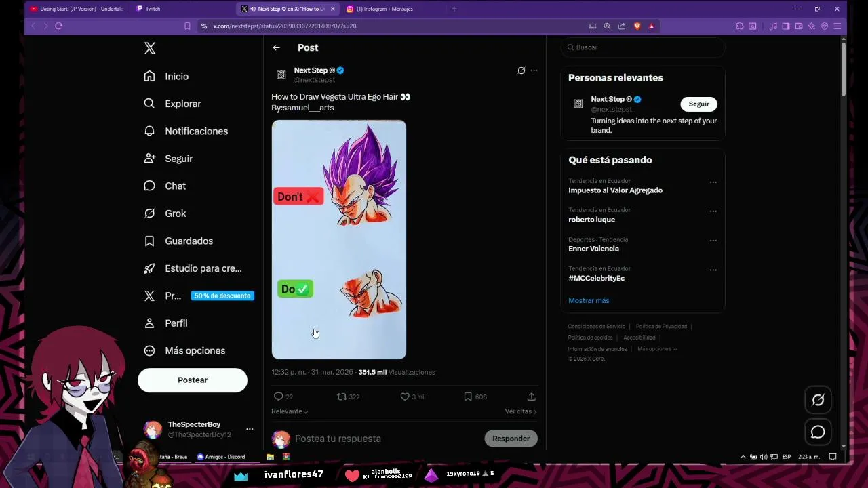868x488 pixels.
Task: Open Explorar in the sidebar
Action: click(172, 104)
